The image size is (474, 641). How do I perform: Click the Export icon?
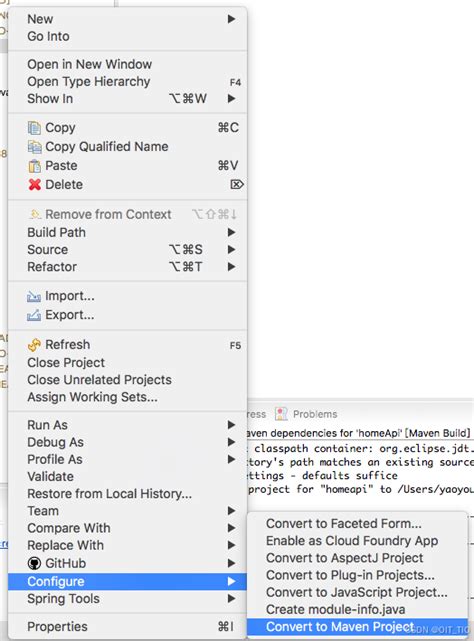click(x=34, y=315)
